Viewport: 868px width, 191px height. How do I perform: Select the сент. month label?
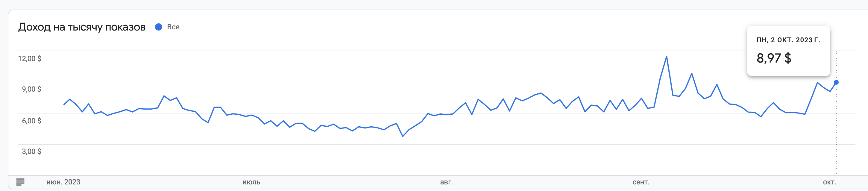coord(641,182)
